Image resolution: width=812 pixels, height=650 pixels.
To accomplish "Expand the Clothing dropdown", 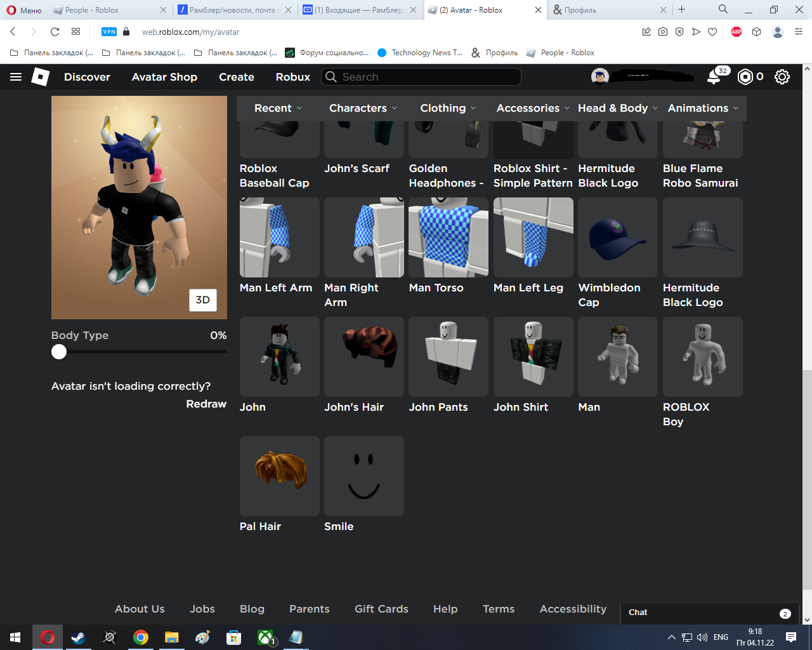I will (448, 108).
